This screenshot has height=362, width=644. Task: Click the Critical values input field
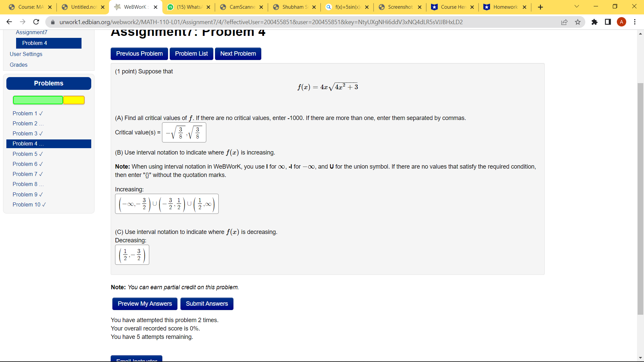(184, 132)
